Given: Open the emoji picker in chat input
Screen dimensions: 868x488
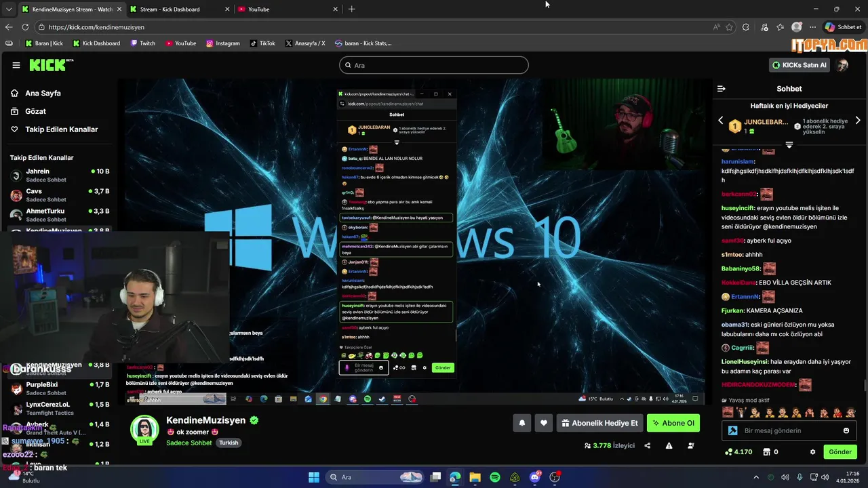Looking at the screenshot, I should [x=846, y=430].
